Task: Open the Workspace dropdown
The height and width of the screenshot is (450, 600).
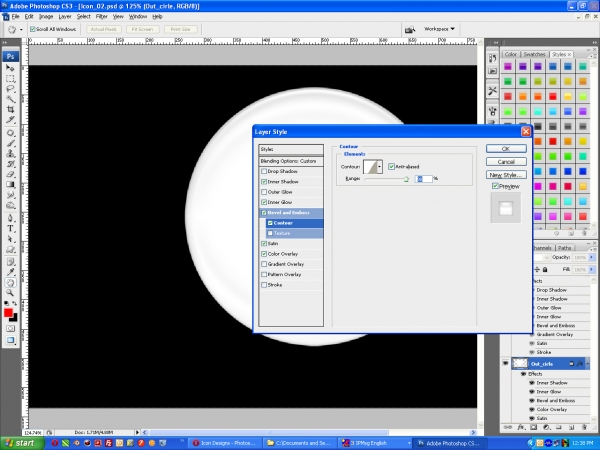Action: point(439,29)
